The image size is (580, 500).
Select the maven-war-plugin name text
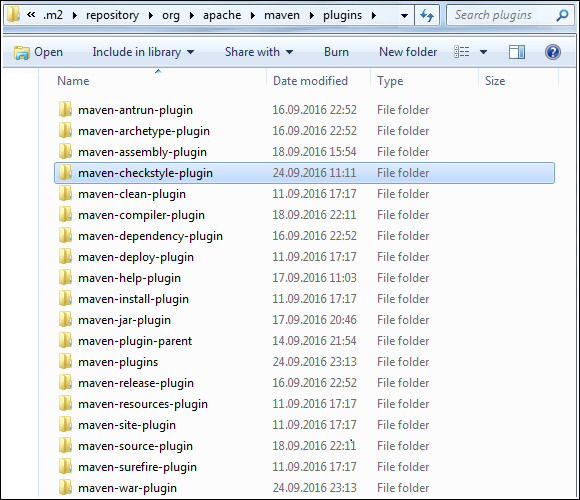[x=127, y=488]
